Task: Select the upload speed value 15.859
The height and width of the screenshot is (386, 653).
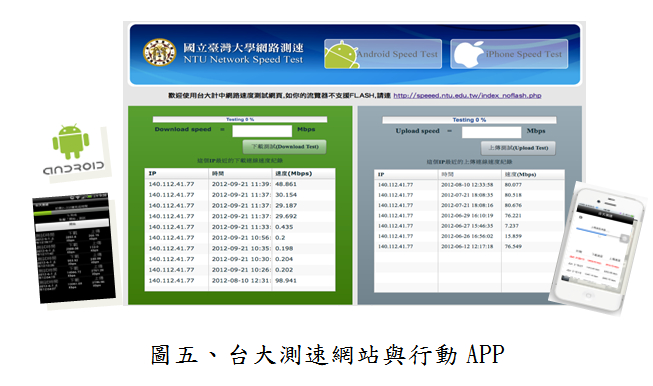Action: coord(513,237)
